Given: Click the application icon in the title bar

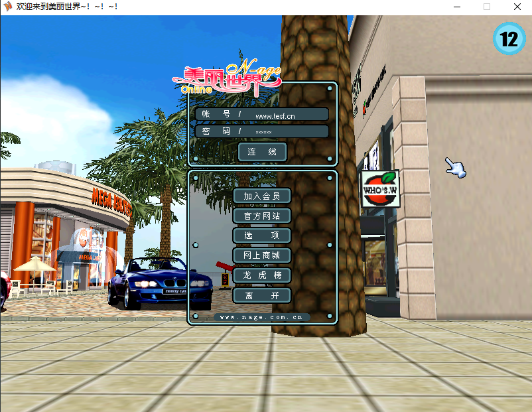Looking at the screenshot, I should [x=8, y=7].
